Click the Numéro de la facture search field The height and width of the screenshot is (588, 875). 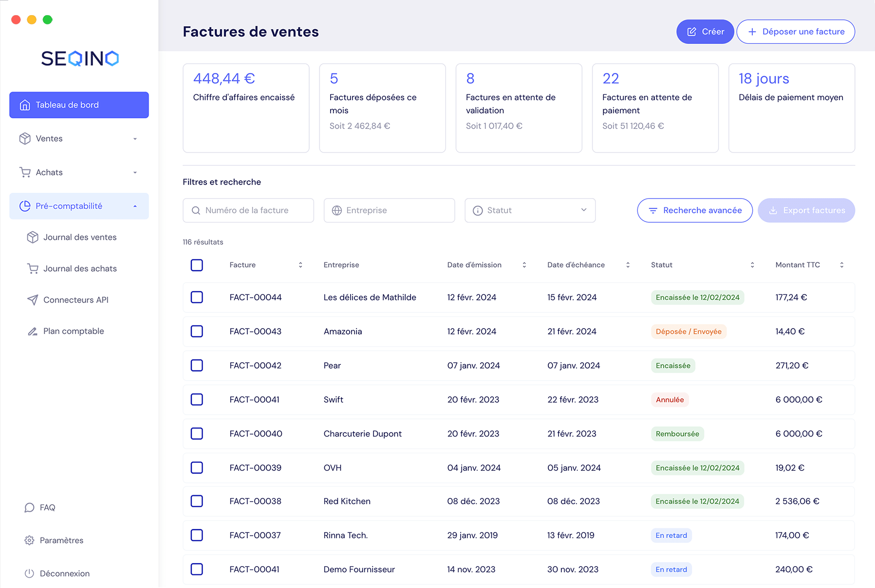(248, 210)
